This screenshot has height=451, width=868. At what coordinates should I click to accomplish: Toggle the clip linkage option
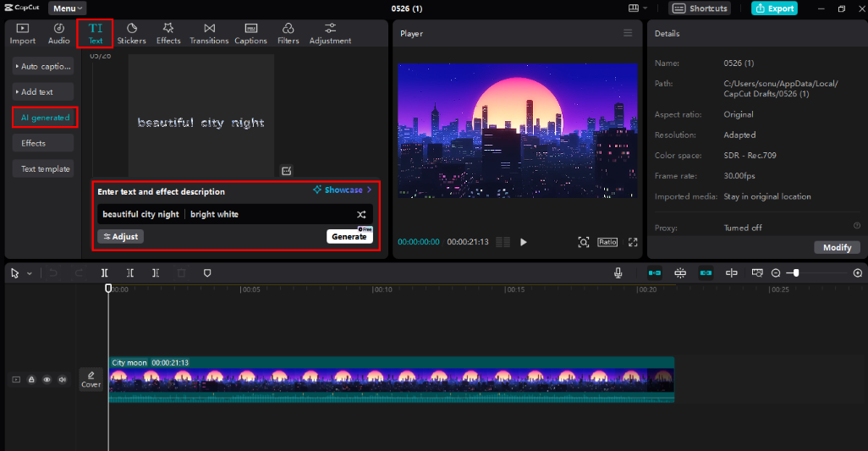click(706, 272)
